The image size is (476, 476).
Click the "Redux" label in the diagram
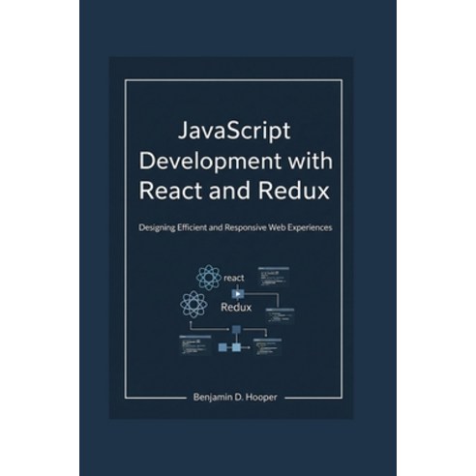[236, 308]
